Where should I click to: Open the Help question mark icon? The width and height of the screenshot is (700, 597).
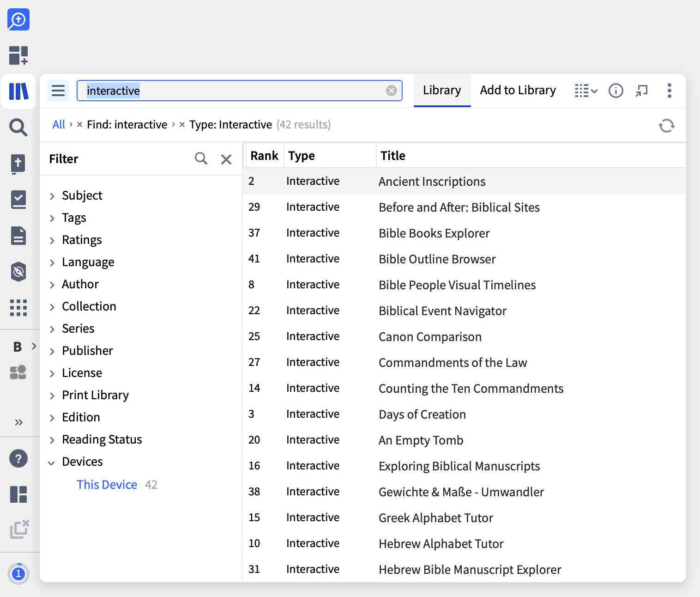[18, 458]
